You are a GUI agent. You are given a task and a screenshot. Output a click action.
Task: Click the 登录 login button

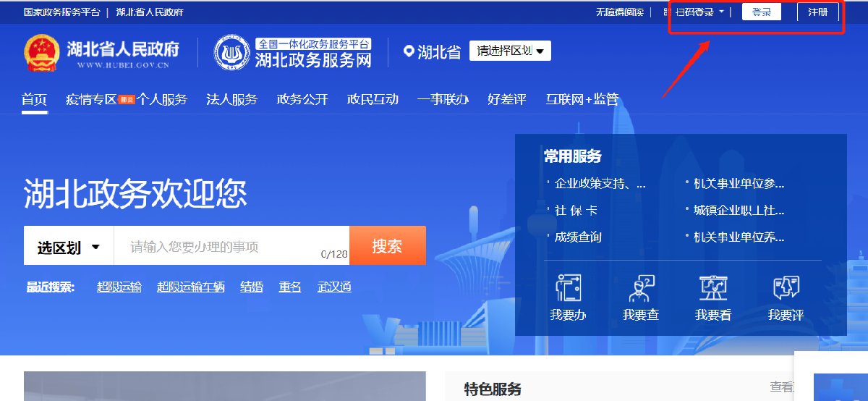[761, 12]
